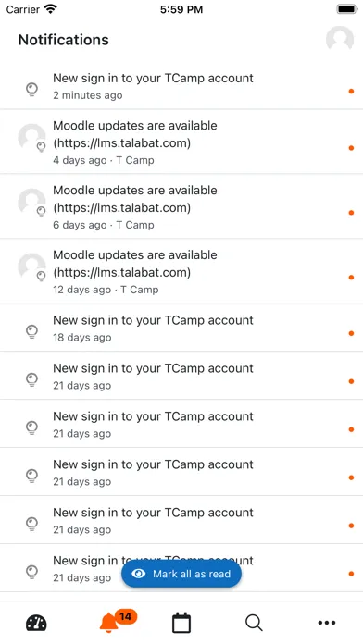This screenshot has height=644, width=363.
Task: Tap the lightbulb icon of the 2 minutes ago notification
Action: click(32, 89)
